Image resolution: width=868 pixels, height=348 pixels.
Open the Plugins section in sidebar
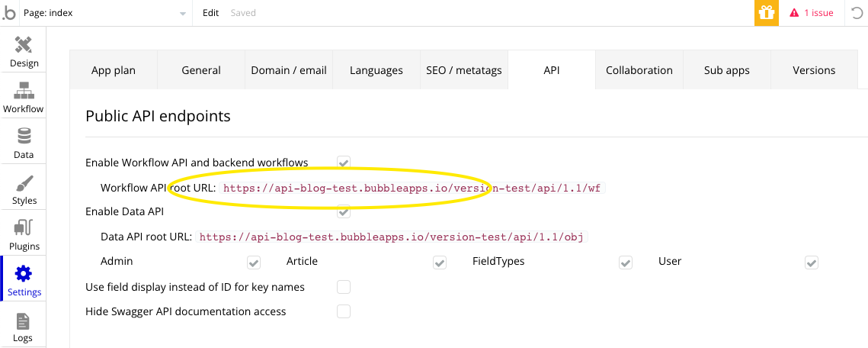pyautogui.click(x=24, y=234)
